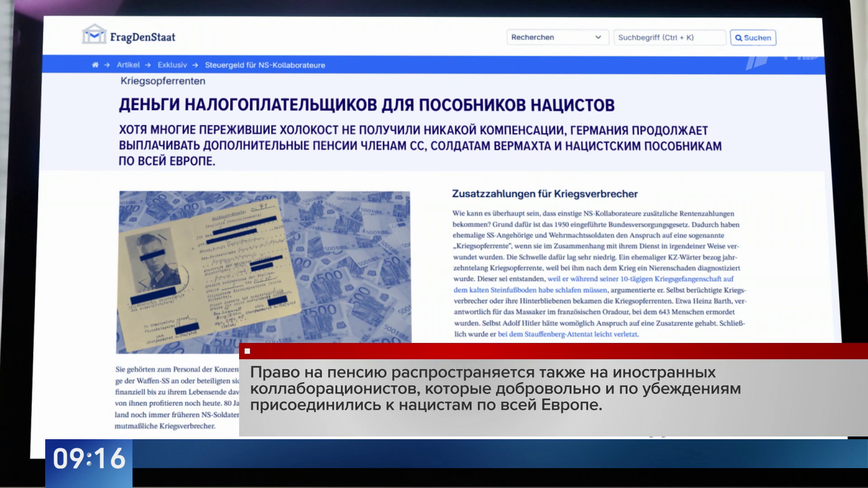Click the white square on the red ticker bar
The image size is (868, 488).
(x=247, y=351)
